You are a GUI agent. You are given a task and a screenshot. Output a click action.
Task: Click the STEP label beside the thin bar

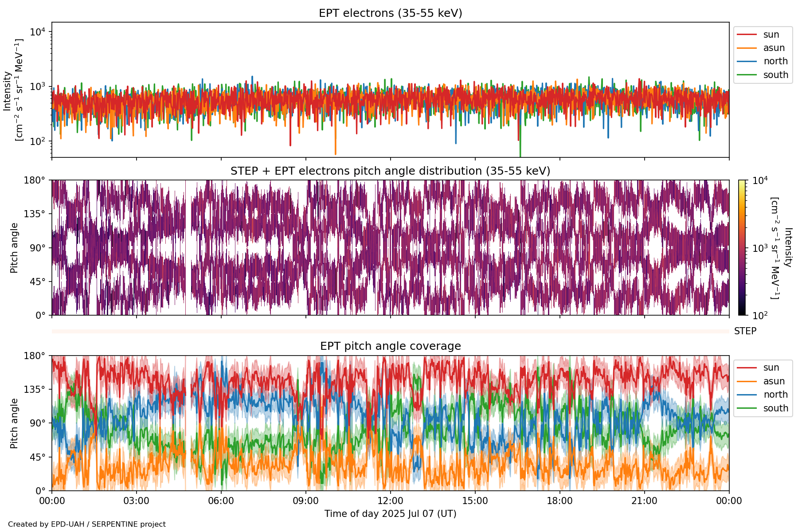(x=745, y=331)
